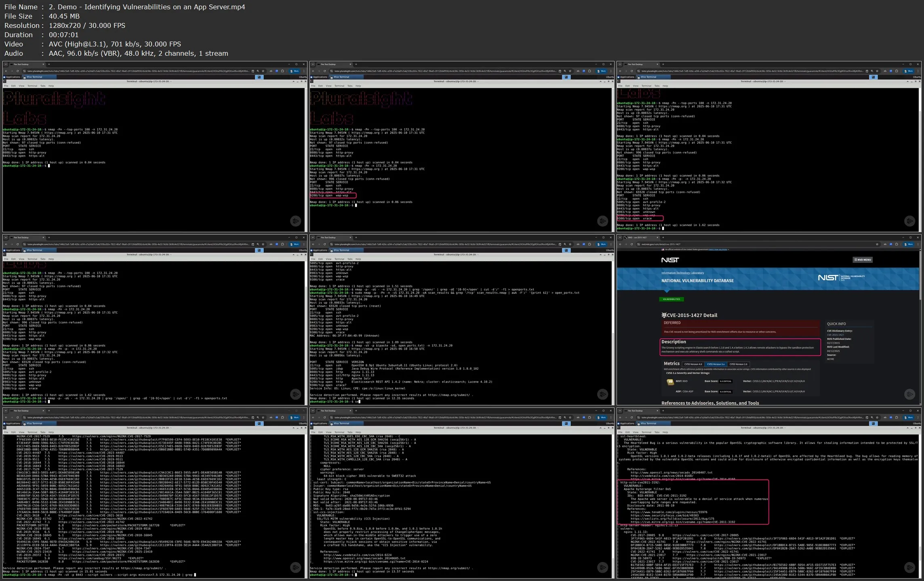Select 'NVD - cve-2015-1427' browser tab
This screenshot has height=581, width=924.
pos(641,237)
